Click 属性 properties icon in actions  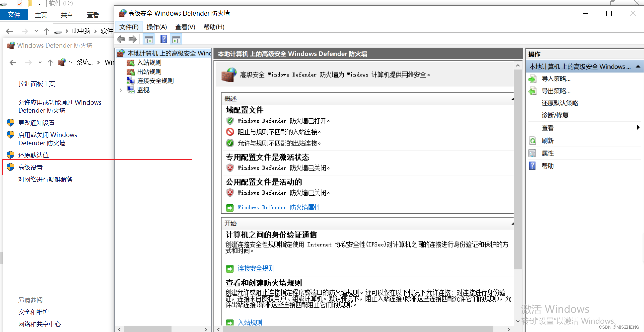point(532,153)
